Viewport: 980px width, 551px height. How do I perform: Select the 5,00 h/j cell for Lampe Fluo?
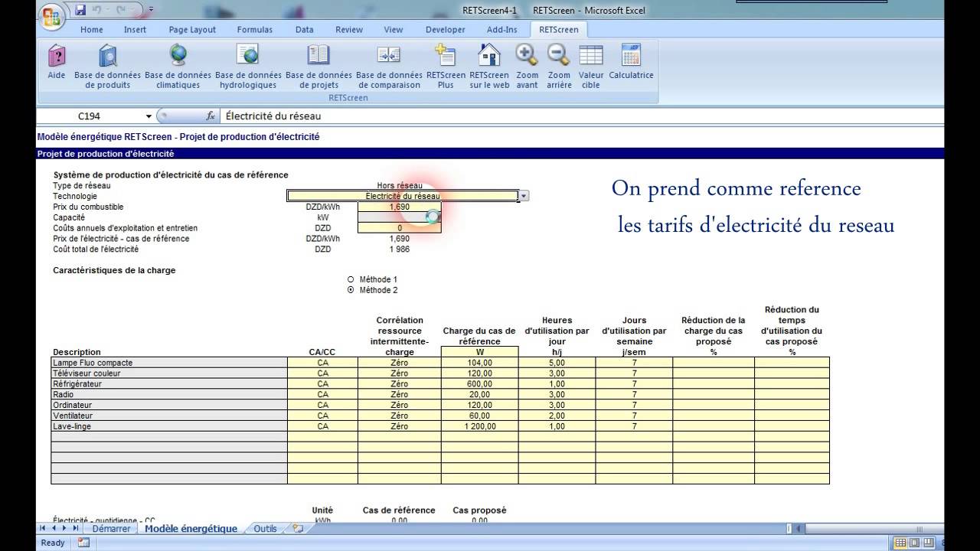(557, 363)
